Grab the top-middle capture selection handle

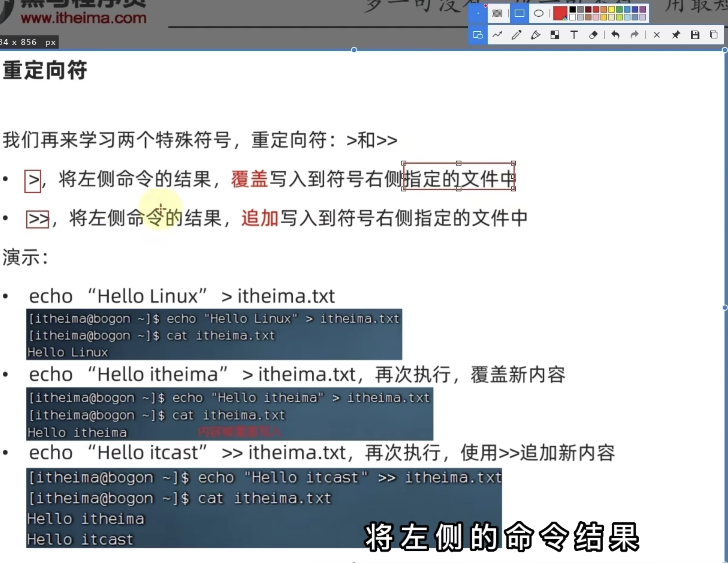pyautogui.click(x=354, y=50)
